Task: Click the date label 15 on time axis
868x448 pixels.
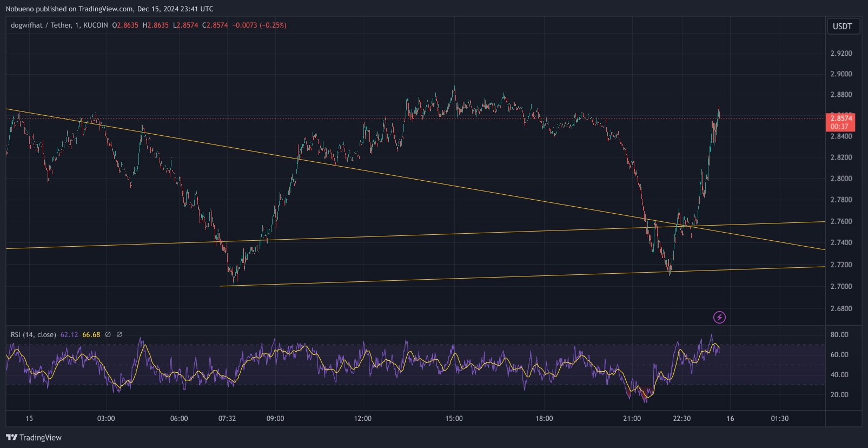Action: (29, 418)
